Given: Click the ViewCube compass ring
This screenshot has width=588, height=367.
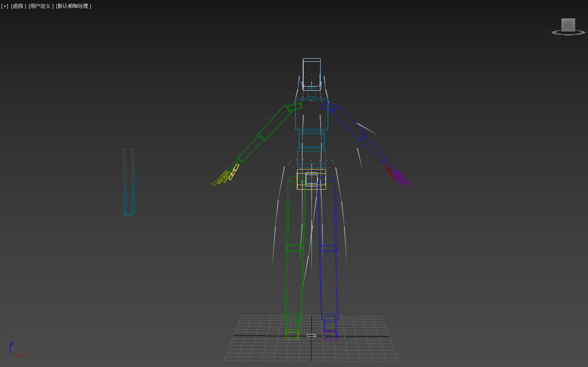Looking at the screenshot, I should tap(568, 33).
